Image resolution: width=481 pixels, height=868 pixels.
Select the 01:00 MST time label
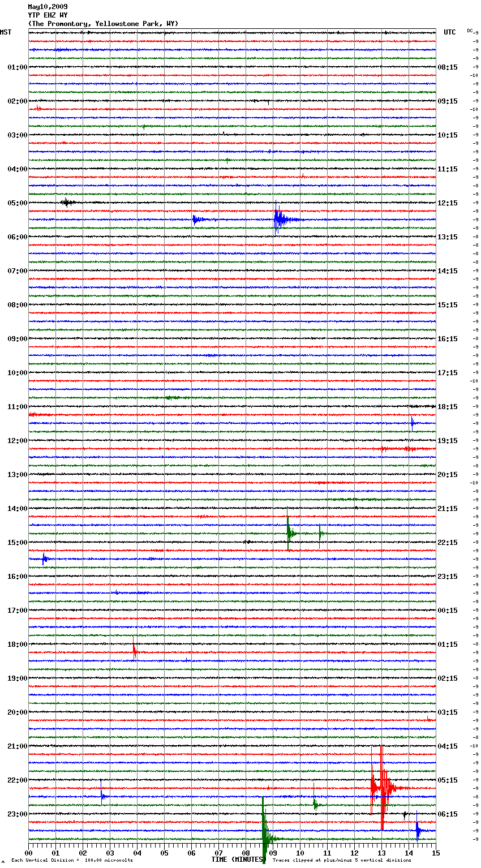click(x=18, y=67)
